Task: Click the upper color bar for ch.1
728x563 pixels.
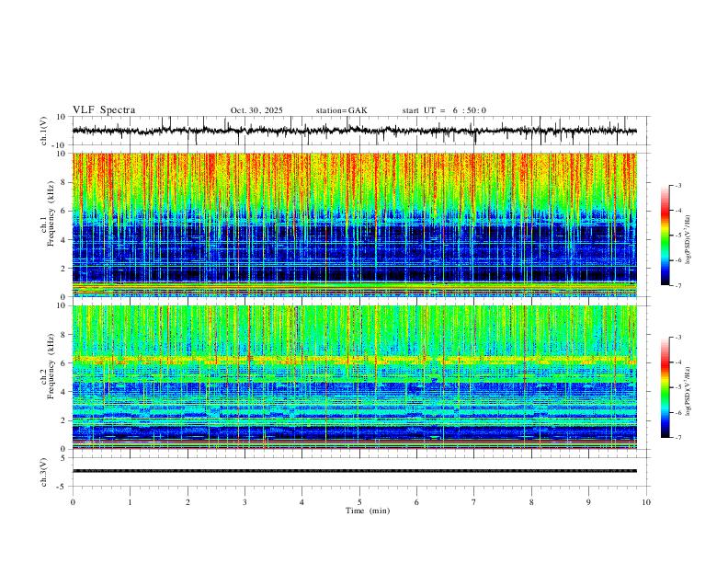Action: [665, 236]
